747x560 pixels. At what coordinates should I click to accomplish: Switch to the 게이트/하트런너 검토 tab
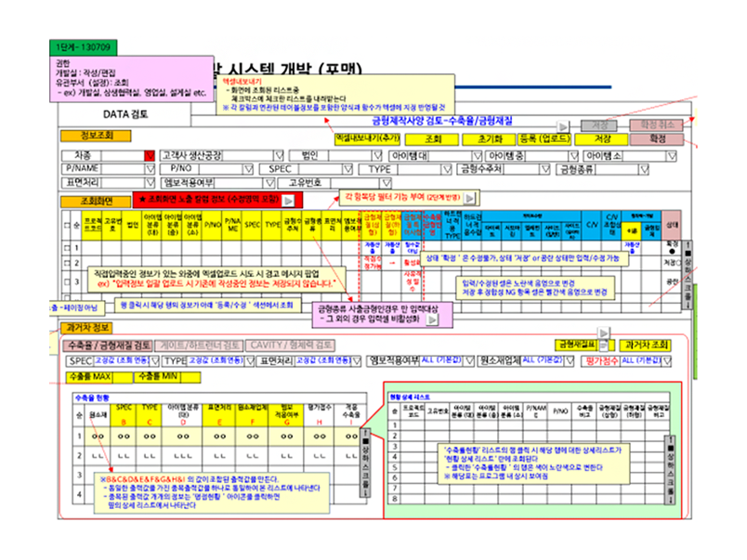pos(199,345)
